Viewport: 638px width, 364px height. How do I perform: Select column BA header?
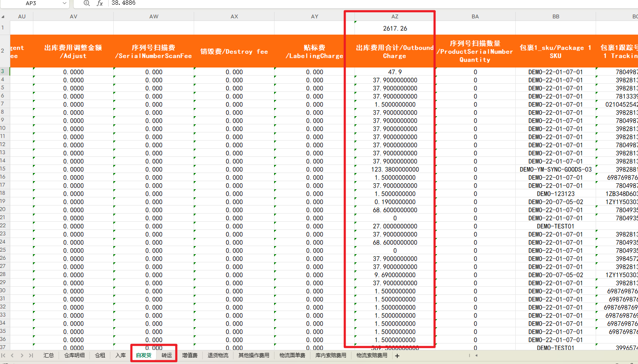[476, 17]
